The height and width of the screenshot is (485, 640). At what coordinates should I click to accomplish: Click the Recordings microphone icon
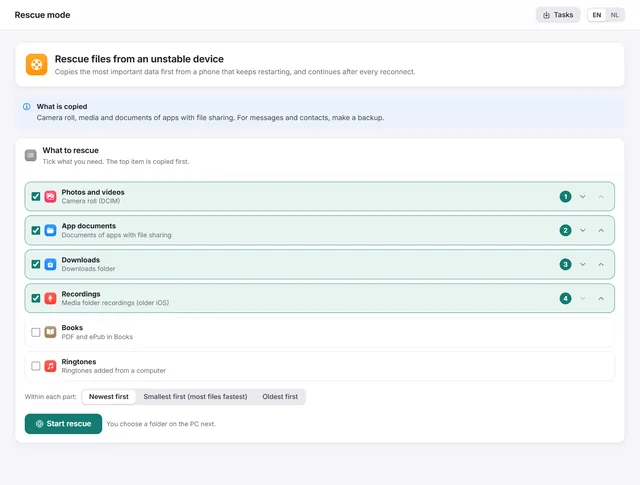[x=50, y=298]
